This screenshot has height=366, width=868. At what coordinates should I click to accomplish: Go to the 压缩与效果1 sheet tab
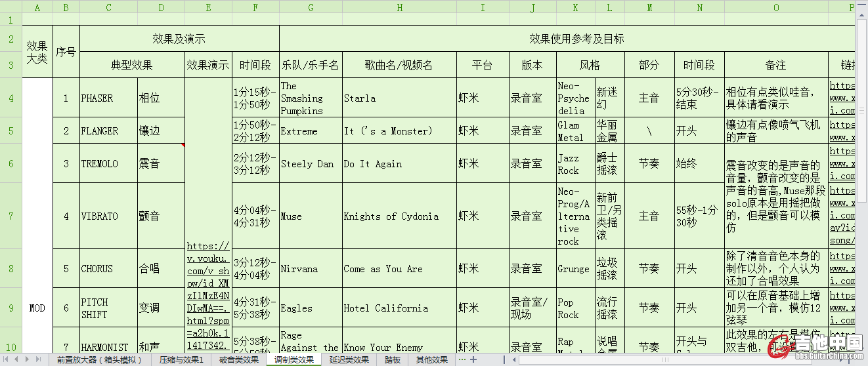tap(181, 359)
